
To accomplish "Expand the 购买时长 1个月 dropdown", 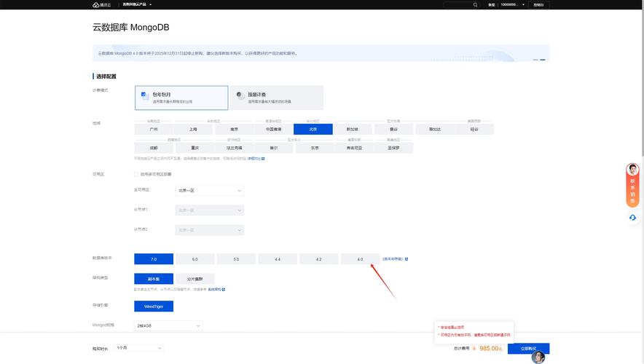I will 138,349.
